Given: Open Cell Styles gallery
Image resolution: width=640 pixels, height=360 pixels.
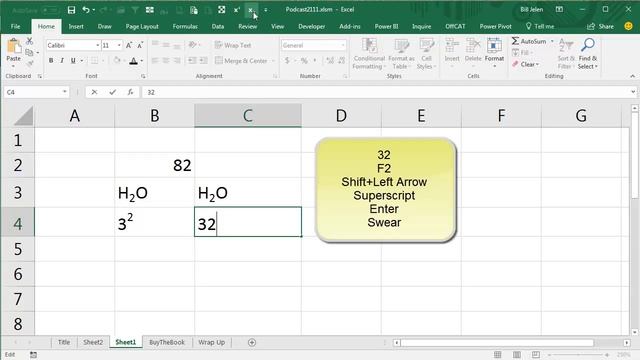Looking at the screenshot, I should click(427, 54).
